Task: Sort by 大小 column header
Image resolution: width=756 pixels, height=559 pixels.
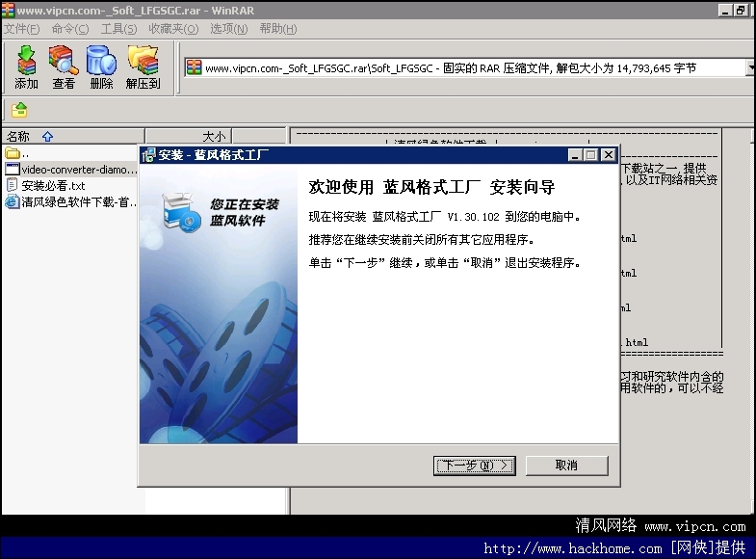Action: point(189,137)
